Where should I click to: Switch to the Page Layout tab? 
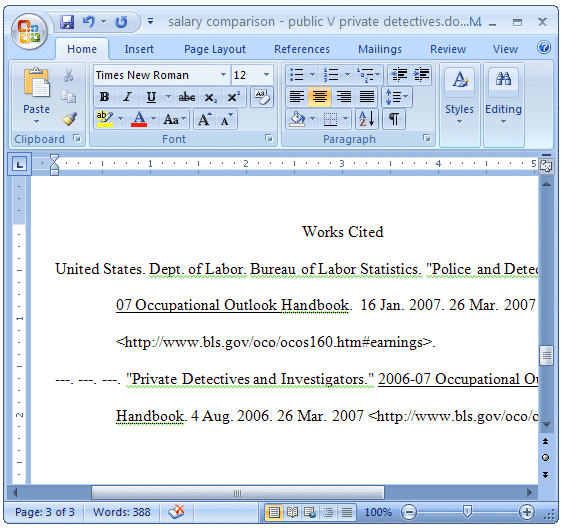[215, 49]
